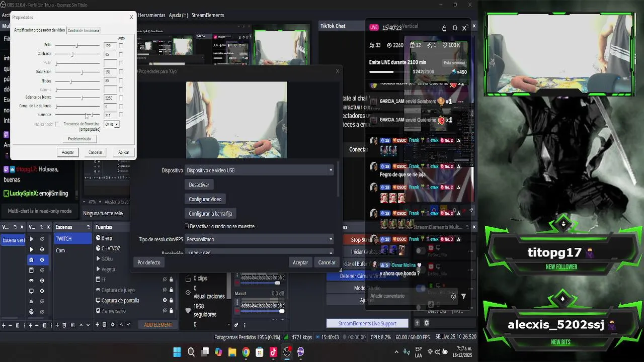The height and width of the screenshot is (362, 644).
Task: Unlock the Captura de pantalla source
Action: (x=171, y=300)
